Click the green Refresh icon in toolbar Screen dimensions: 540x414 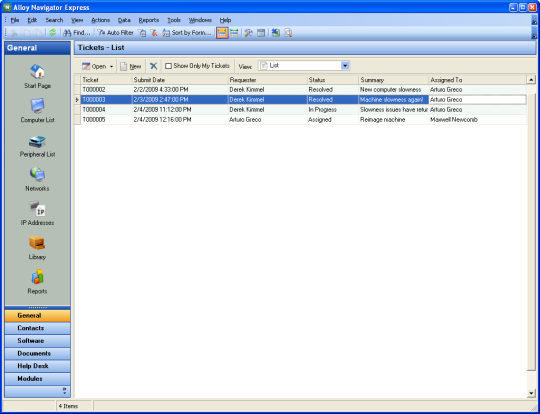coord(52,33)
